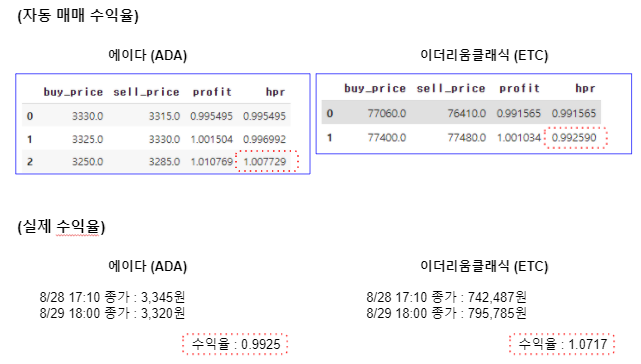
Task: Select '에이다 (ADA)' title in actual return section
Action: [x=148, y=266]
